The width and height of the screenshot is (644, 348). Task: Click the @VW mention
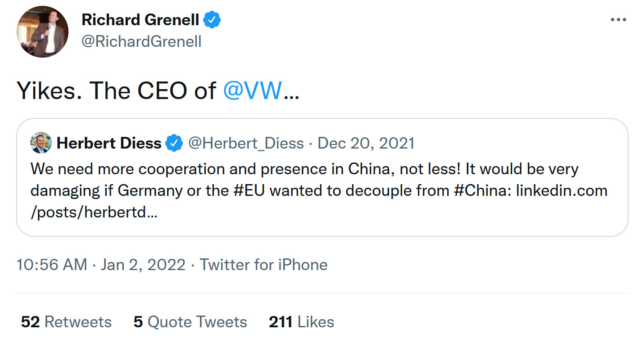[x=253, y=91]
